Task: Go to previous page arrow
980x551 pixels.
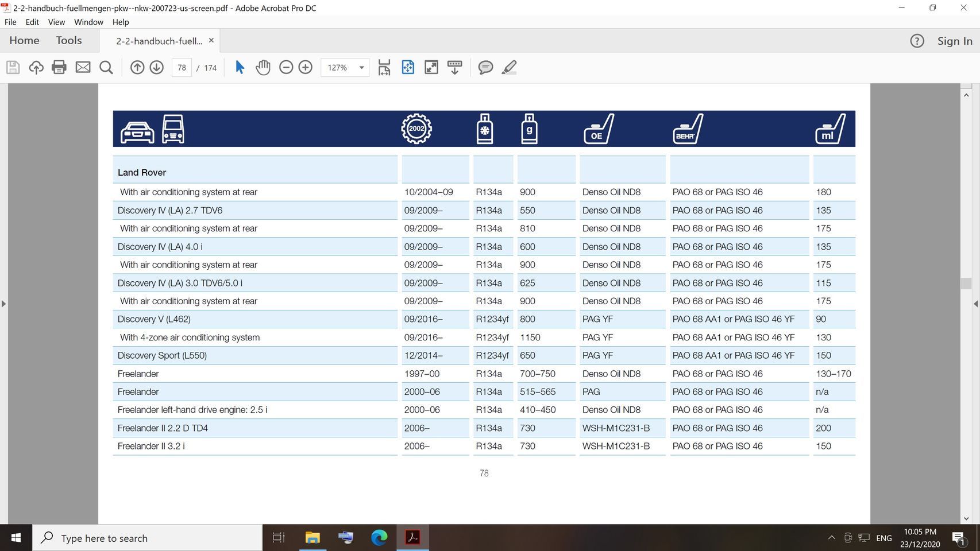Action: [x=137, y=67]
